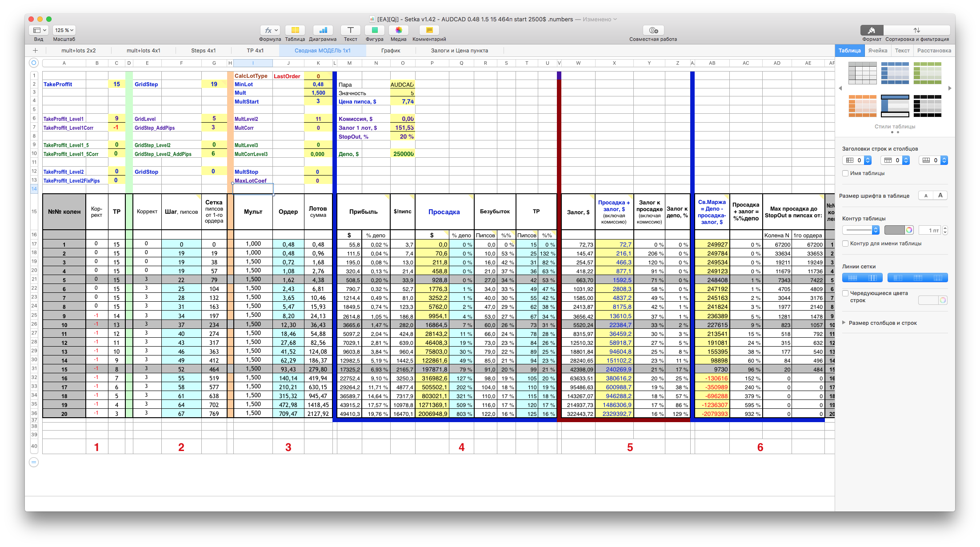Show previous table styles with left arrow
Screen dimensions: 980x547
[x=840, y=88]
